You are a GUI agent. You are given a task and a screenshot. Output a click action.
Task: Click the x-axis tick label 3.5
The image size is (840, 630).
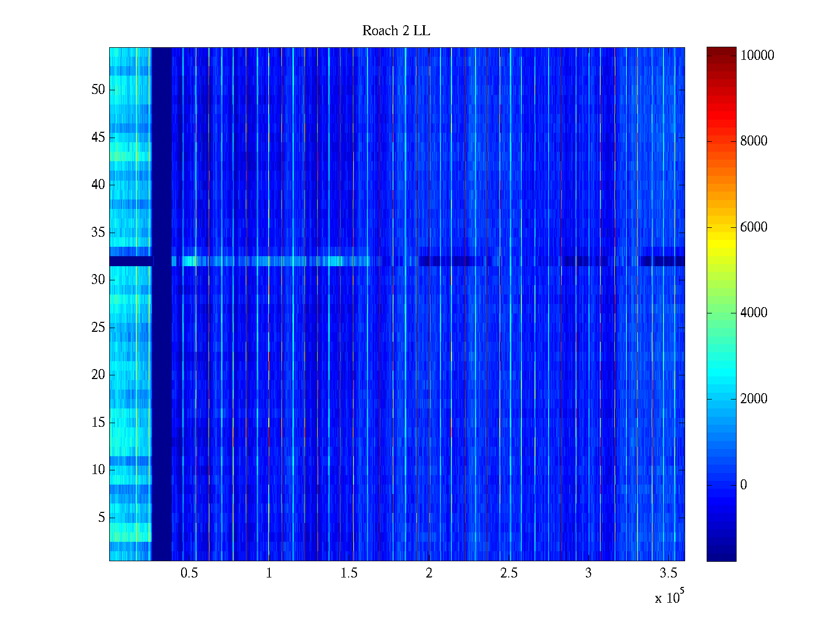pyautogui.click(x=668, y=573)
